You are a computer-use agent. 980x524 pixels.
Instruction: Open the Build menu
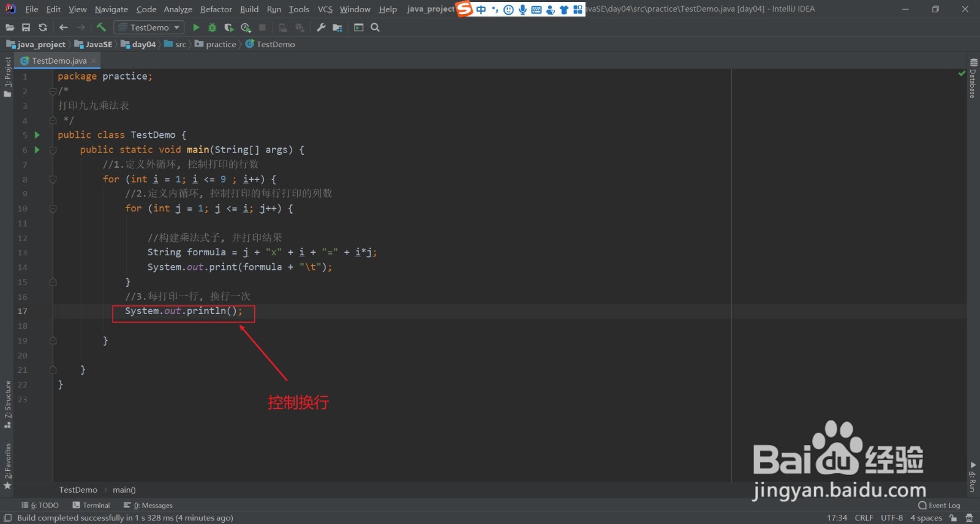(x=249, y=9)
